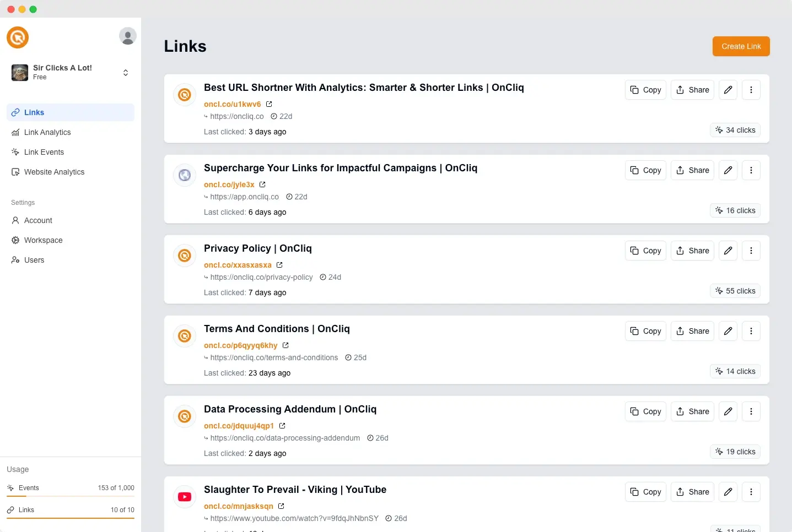Edit the Supercharge Your Links entry

[x=728, y=170]
